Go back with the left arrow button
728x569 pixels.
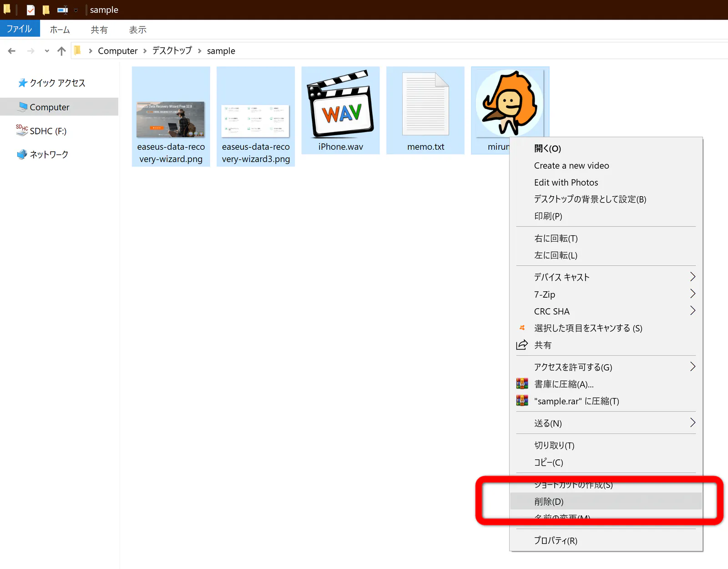pyautogui.click(x=12, y=51)
